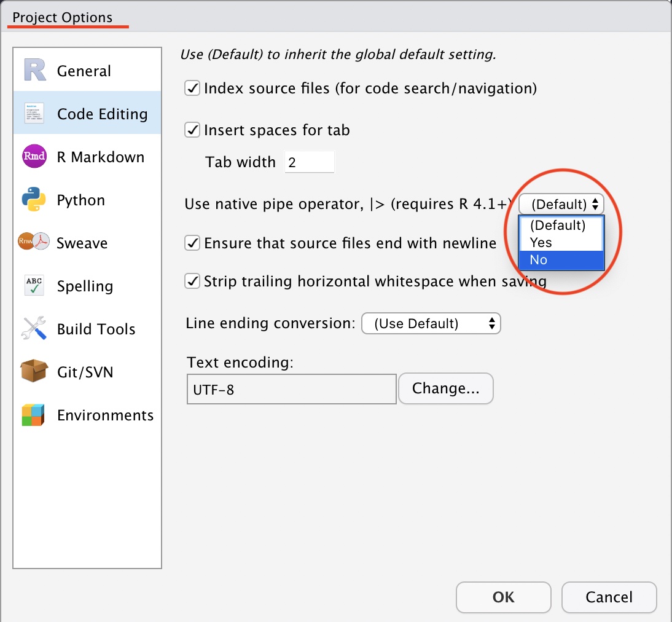Click the Code Editing page icon
The image size is (672, 622).
(34, 113)
